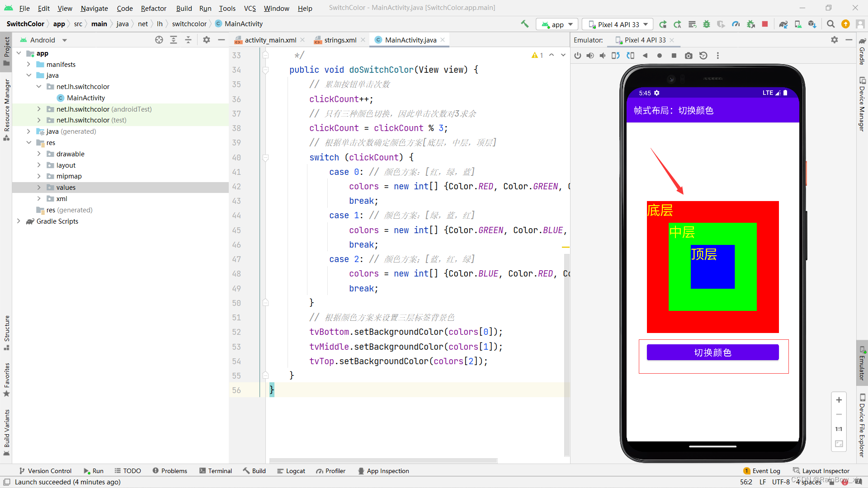This screenshot has height=488, width=868.
Task: Click the Debug app bug icon
Action: point(707,24)
